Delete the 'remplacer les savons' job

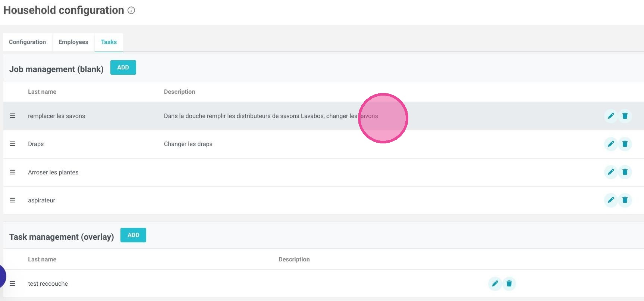625,116
